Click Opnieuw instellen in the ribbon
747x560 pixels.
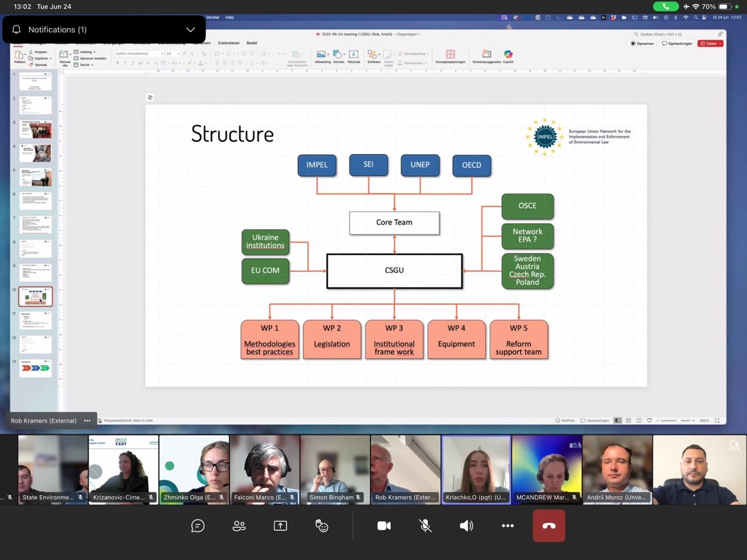[90, 58]
